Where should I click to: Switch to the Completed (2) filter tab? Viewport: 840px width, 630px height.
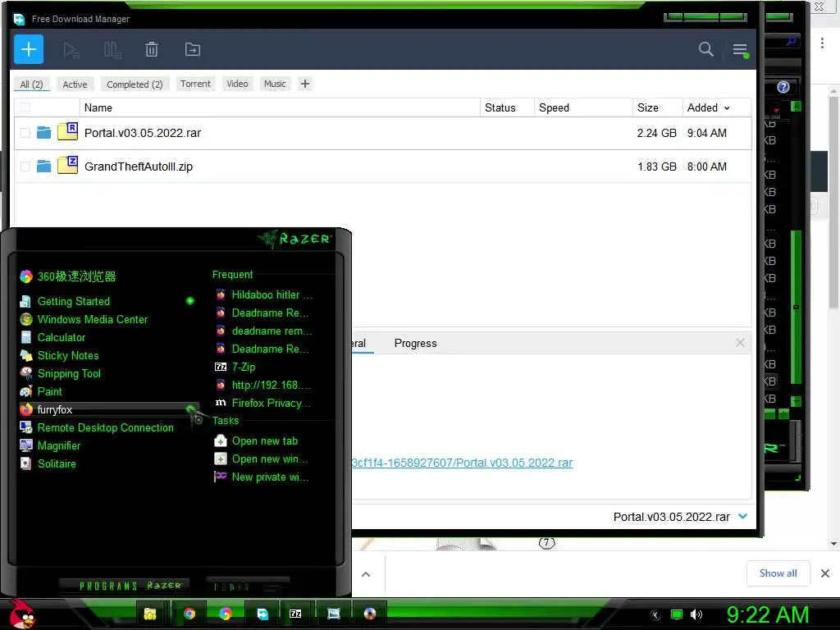click(135, 84)
